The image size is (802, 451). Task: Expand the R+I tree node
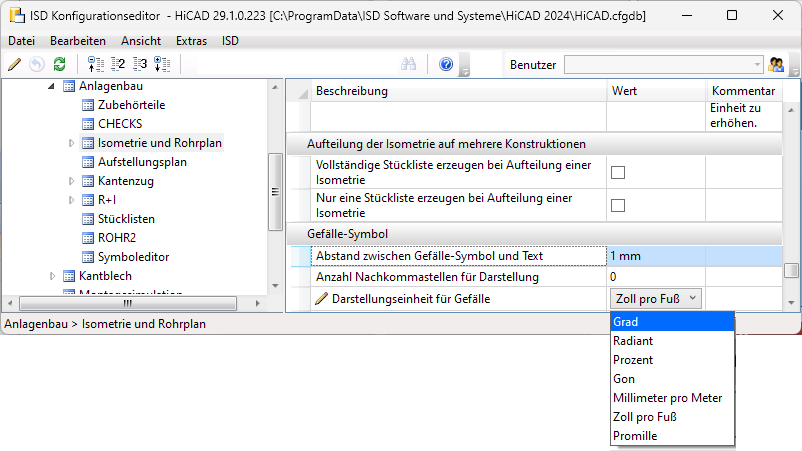71,200
